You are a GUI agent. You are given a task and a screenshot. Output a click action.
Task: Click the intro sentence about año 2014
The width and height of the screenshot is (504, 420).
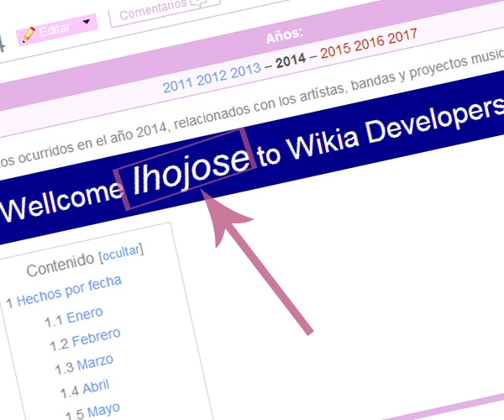(252, 108)
